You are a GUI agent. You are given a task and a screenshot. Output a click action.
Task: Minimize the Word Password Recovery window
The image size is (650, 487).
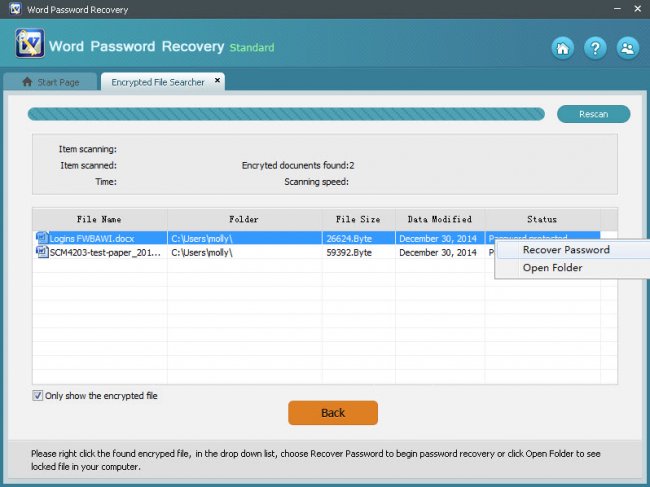coord(617,9)
